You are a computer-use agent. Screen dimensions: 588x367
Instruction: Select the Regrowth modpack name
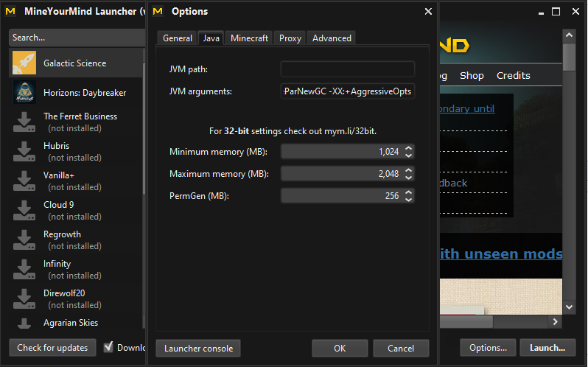point(62,234)
